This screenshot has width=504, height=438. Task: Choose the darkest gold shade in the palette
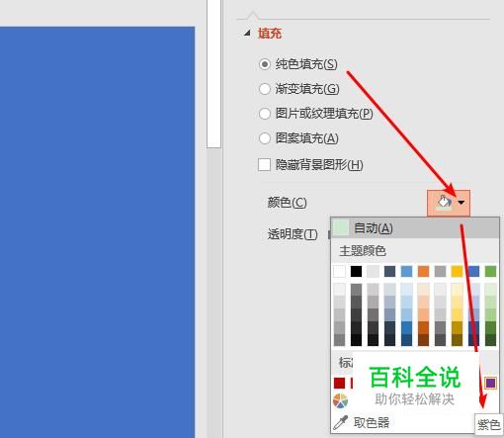457,340
